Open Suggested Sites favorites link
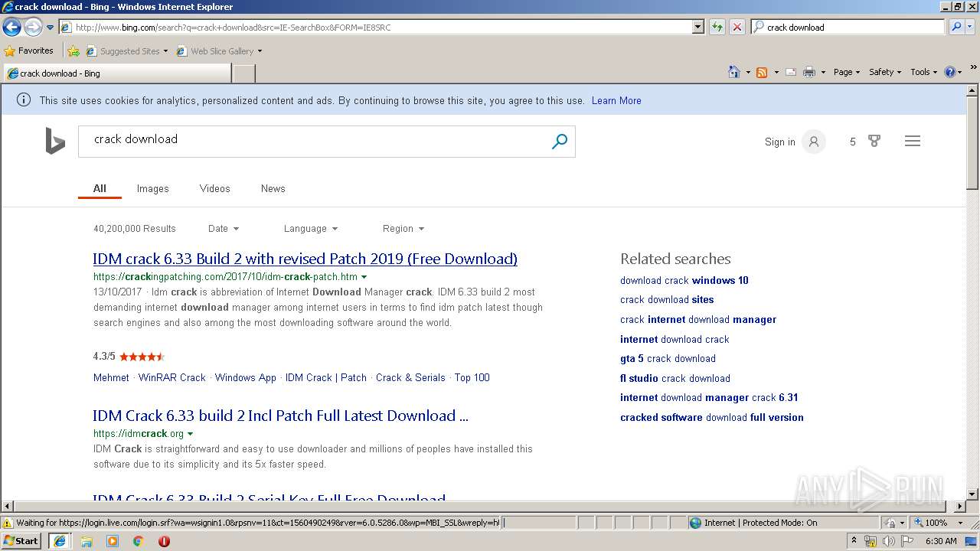Viewport: 980px width, 551px height. point(126,51)
